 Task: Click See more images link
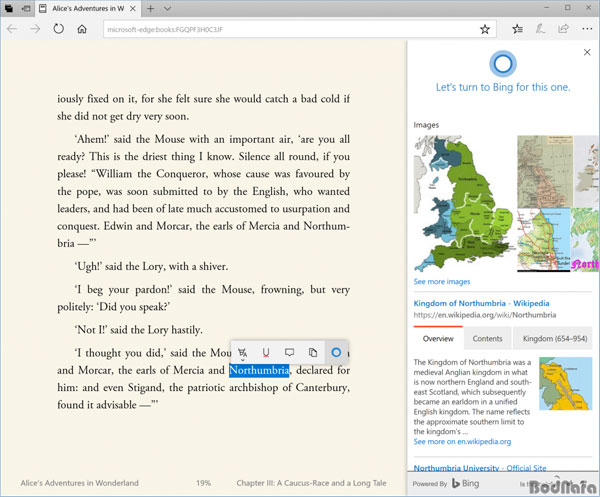[x=442, y=282]
